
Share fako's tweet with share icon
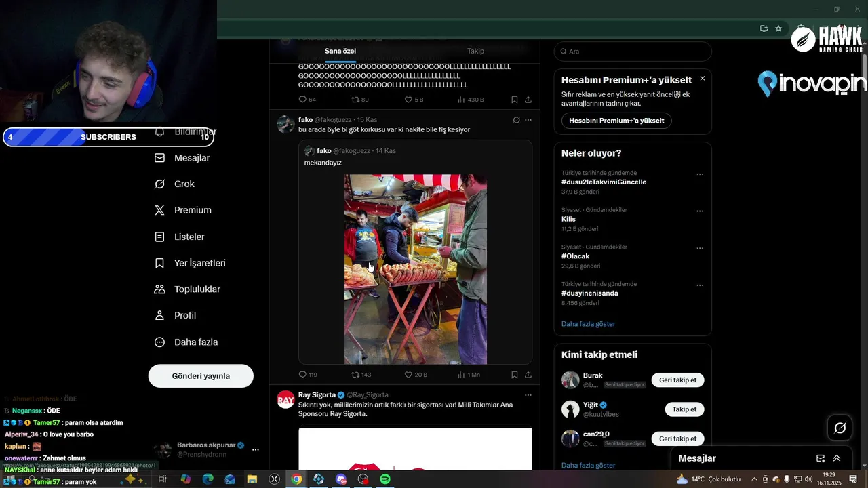(x=528, y=375)
